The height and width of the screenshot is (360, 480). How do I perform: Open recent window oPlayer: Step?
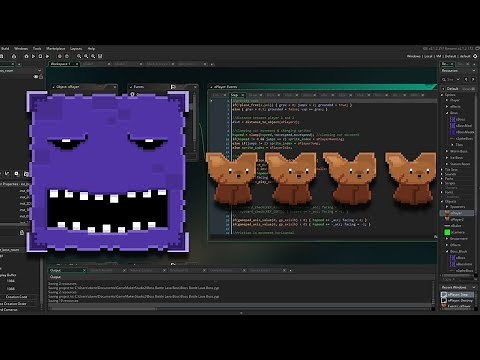tap(457, 295)
